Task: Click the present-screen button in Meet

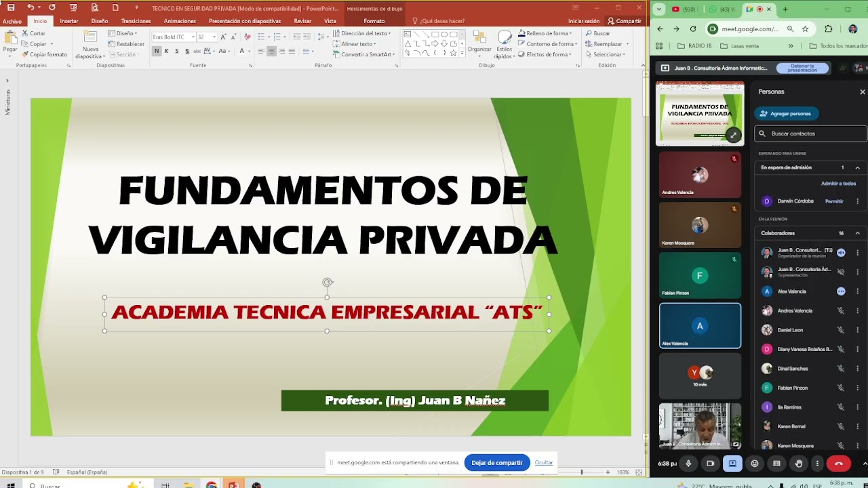Action: tap(732, 464)
